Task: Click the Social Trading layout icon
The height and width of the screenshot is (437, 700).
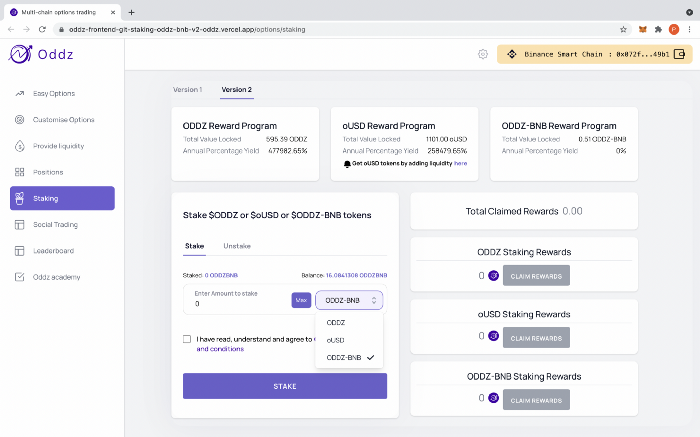Action: [20, 225]
